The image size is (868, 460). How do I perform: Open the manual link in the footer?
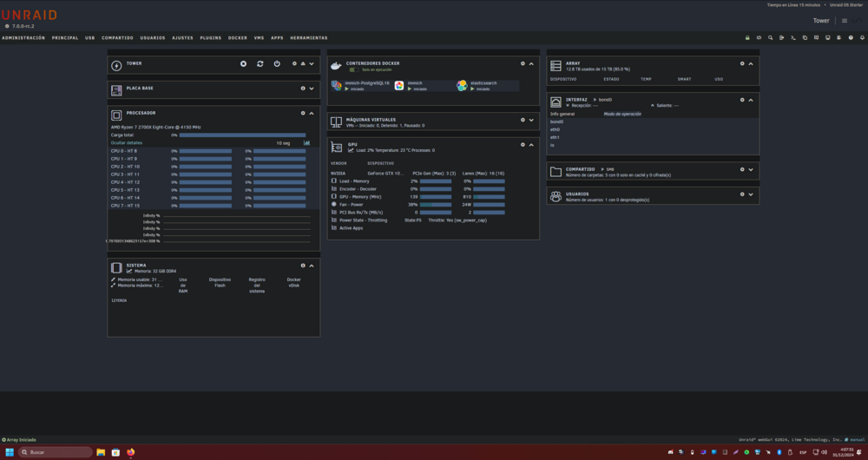point(856,439)
